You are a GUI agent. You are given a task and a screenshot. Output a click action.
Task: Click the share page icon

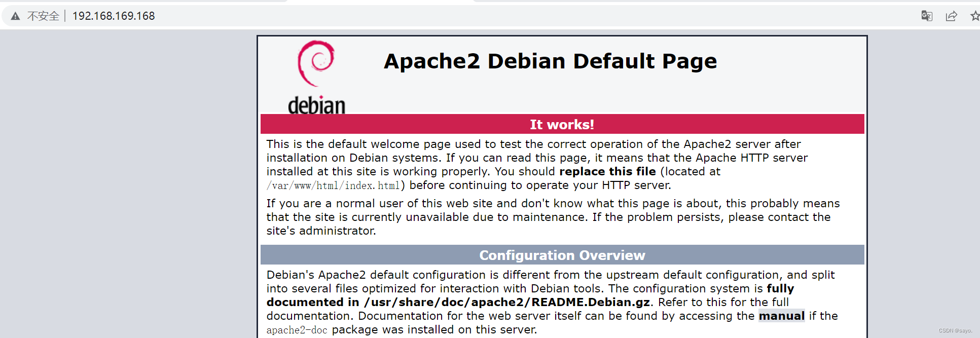(951, 16)
